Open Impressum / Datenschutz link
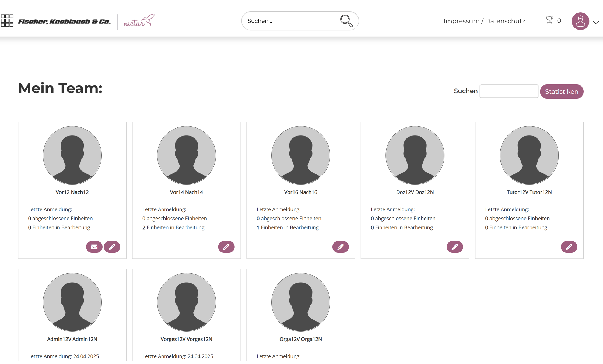This screenshot has height=364, width=603. 484,21
